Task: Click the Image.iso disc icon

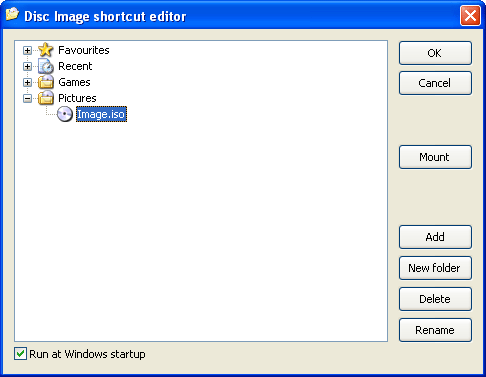Action: click(x=65, y=114)
